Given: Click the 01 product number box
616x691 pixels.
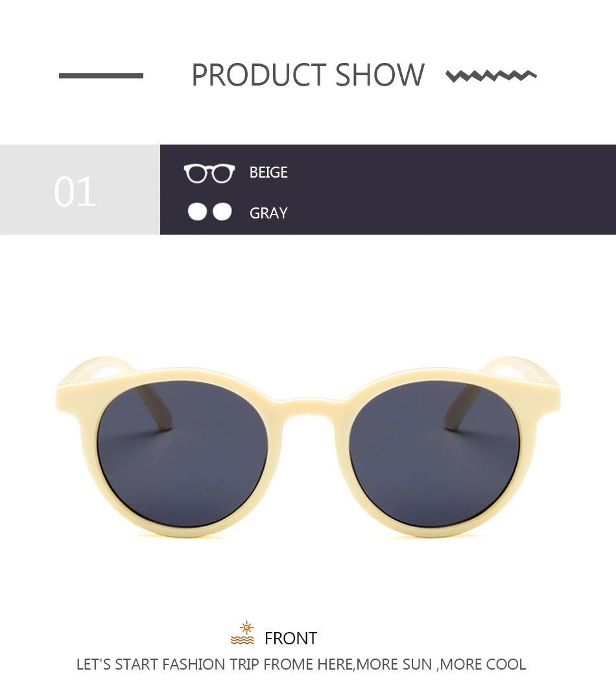Looking at the screenshot, I should tap(80, 189).
